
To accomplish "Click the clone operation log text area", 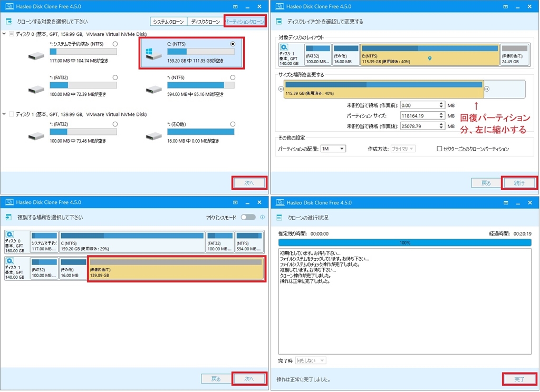I will (404, 301).
